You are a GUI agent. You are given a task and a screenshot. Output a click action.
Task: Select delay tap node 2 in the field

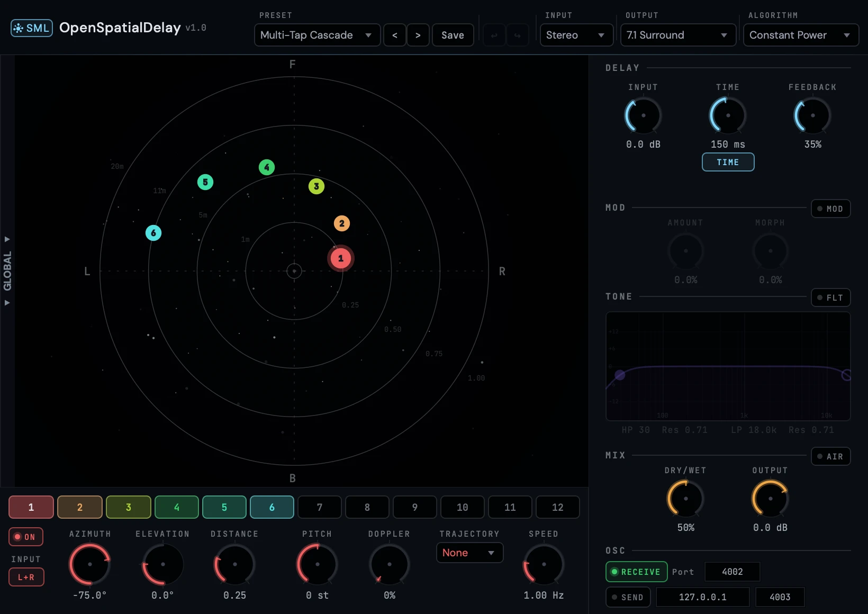tap(342, 223)
